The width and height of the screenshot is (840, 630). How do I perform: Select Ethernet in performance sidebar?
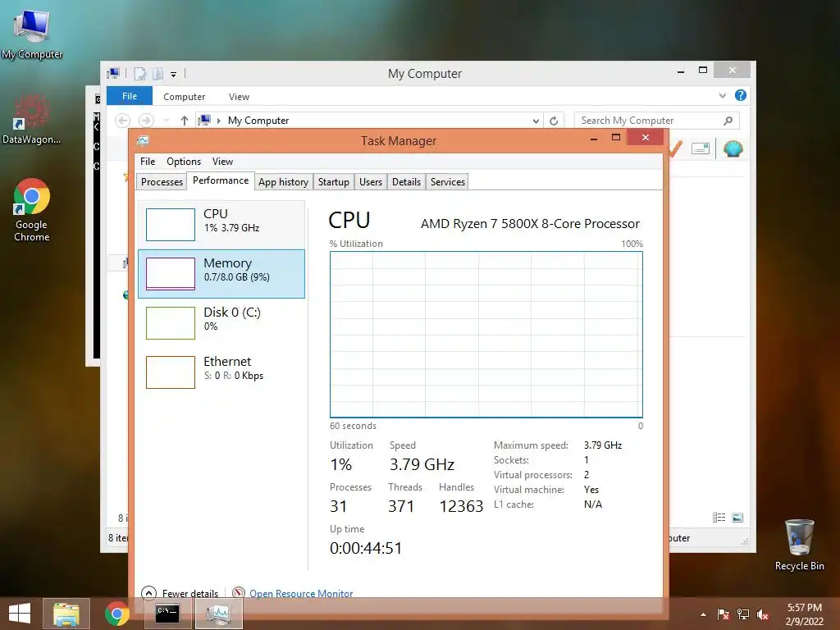[x=221, y=372]
